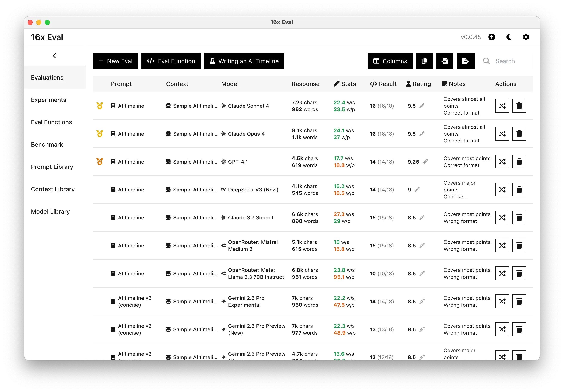564x392 pixels.
Task: Open notes 'Covers major points Concise...'
Action: (460, 190)
